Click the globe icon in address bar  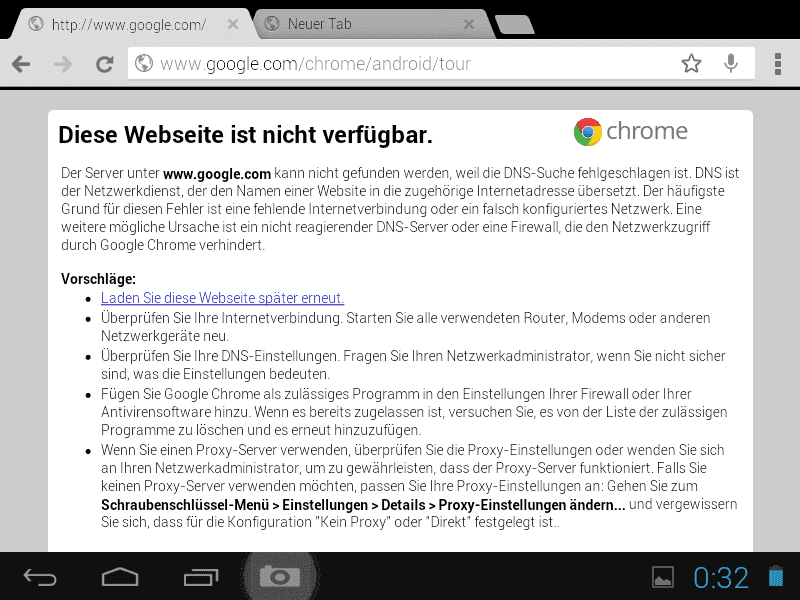144,63
